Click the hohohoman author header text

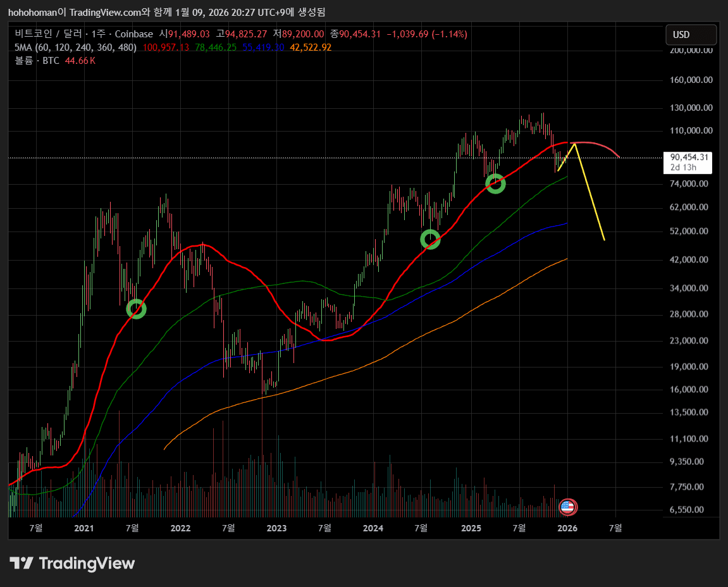(38, 12)
